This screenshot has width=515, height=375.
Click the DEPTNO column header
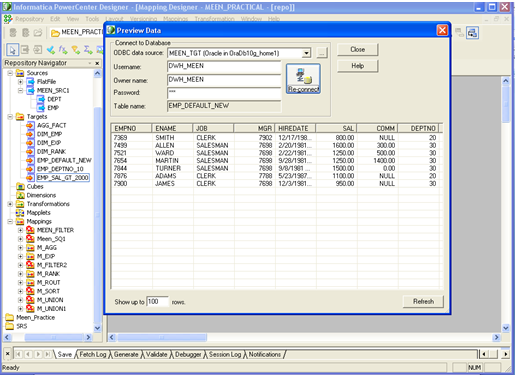pos(418,128)
